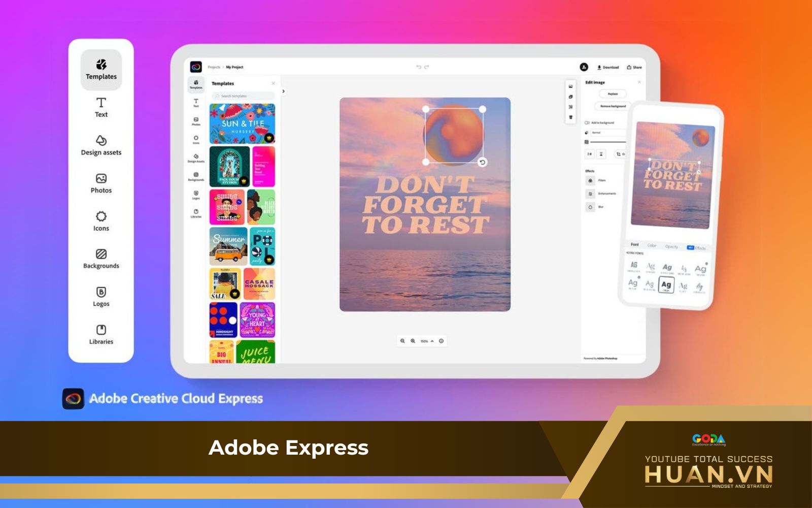Click Projects in the breadcrumb
Screen dimensions: 812x508
click(214, 67)
